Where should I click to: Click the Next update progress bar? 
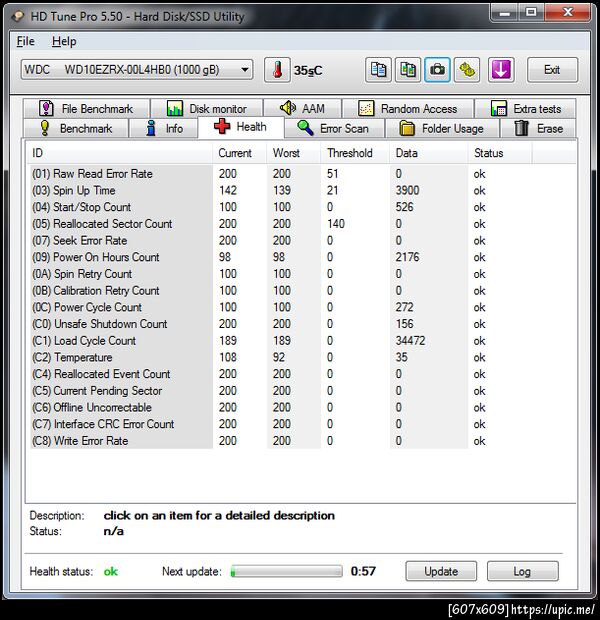click(287, 571)
